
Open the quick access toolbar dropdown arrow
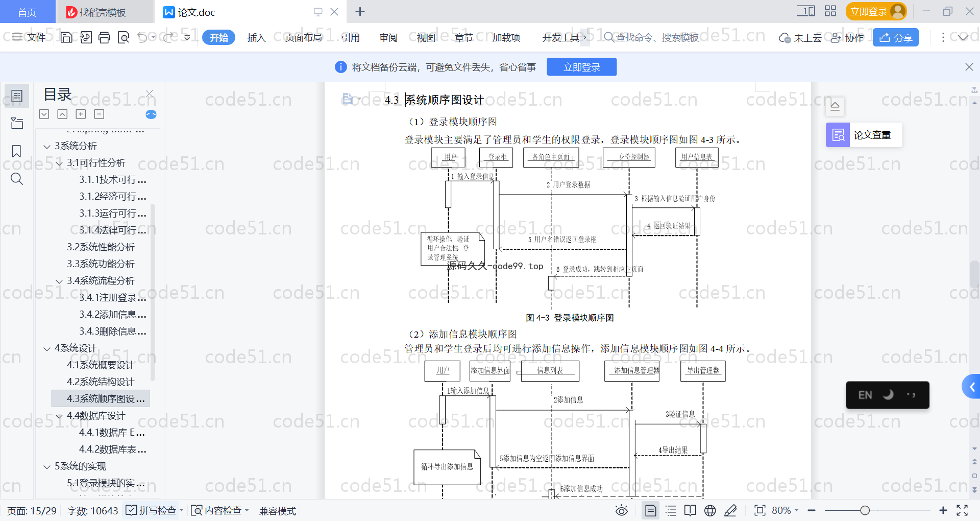187,37
